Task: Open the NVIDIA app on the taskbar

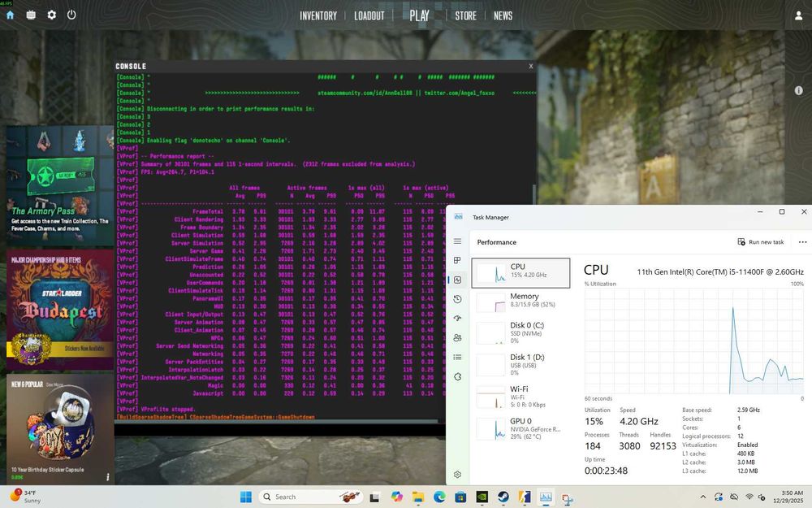Action: pyautogui.click(x=482, y=497)
